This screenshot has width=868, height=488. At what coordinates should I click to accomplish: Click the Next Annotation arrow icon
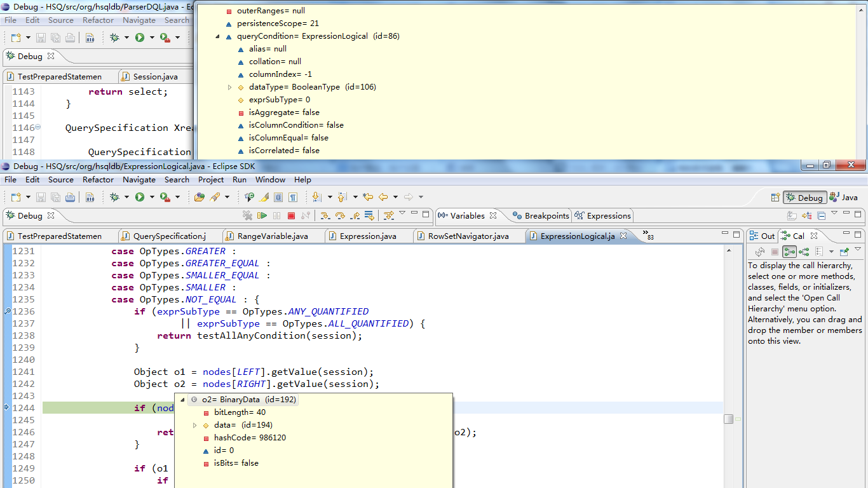pos(316,197)
